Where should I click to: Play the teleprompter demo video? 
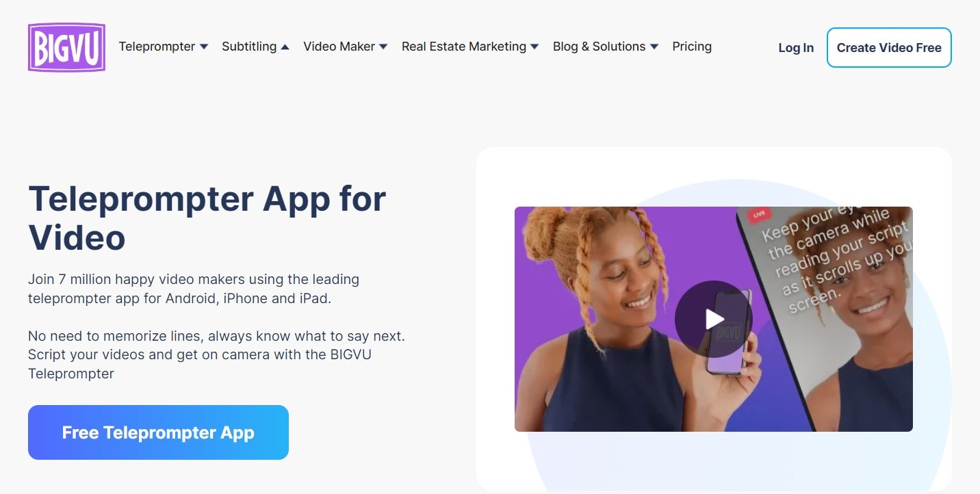click(x=714, y=319)
